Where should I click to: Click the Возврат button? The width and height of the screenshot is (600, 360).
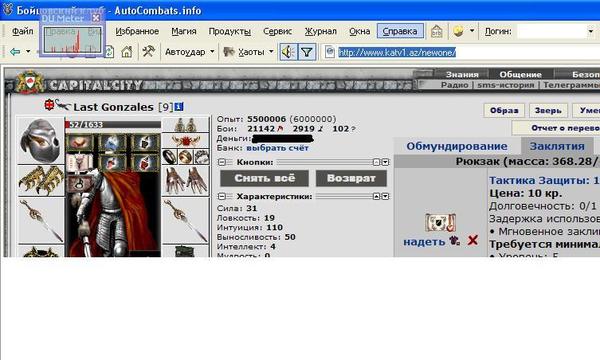pos(351,178)
